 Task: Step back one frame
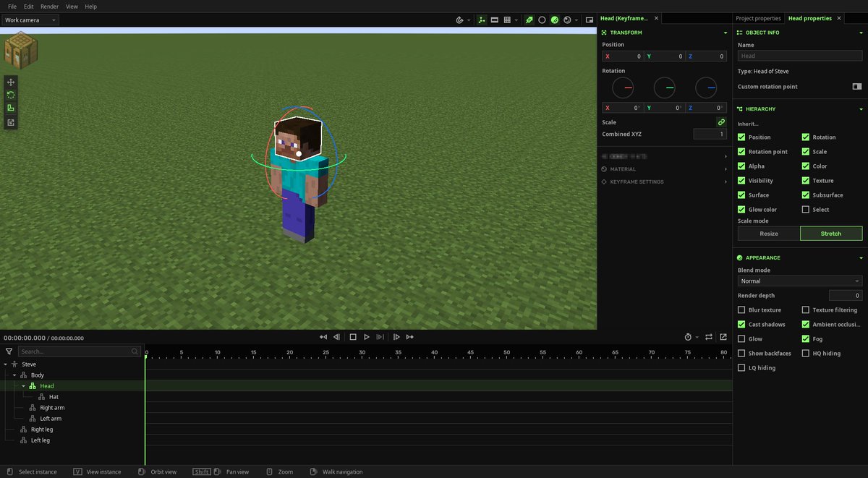(336, 337)
